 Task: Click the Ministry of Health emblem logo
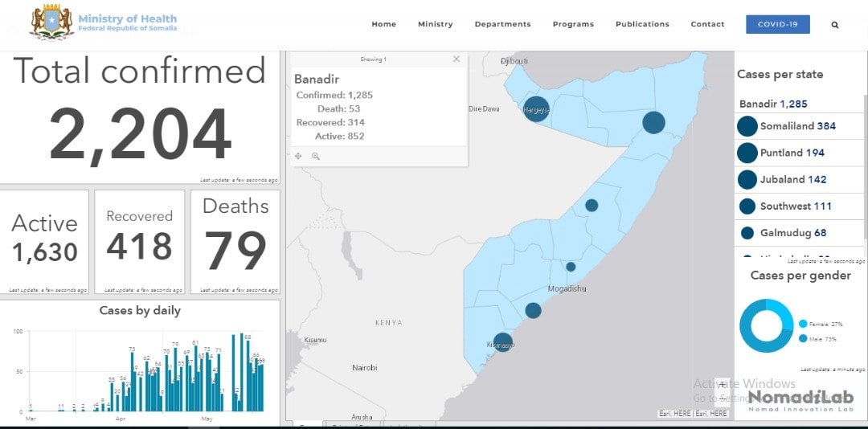pos(51,22)
